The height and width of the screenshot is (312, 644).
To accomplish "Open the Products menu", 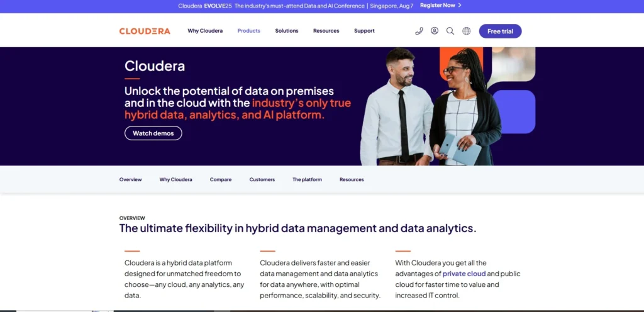I will click(x=249, y=31).
